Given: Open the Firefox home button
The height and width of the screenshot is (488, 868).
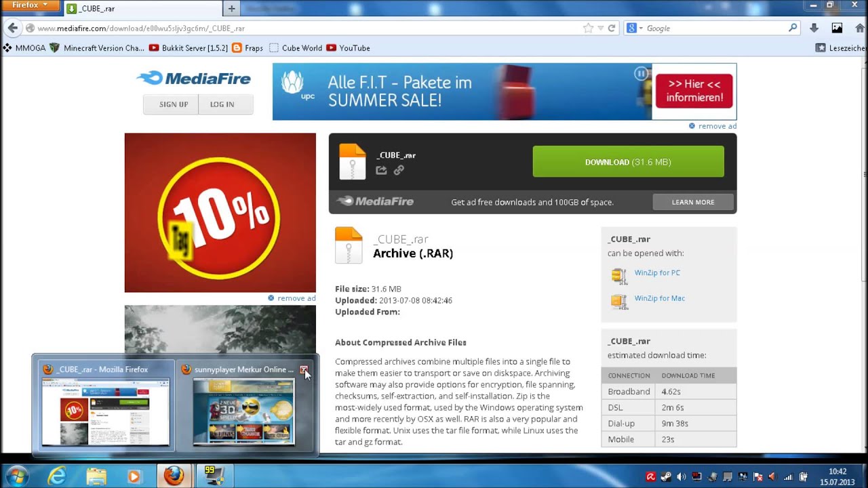Looking at the screenshot, I should coord(860,28).
